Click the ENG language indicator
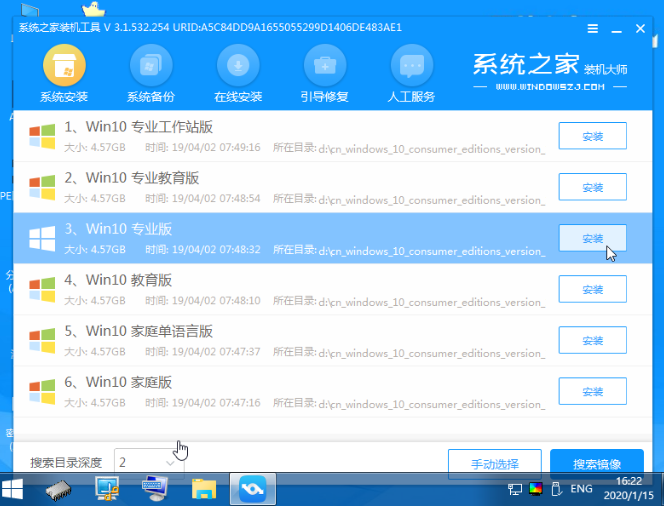The image size is (664, 506). [x=582, y=489]
